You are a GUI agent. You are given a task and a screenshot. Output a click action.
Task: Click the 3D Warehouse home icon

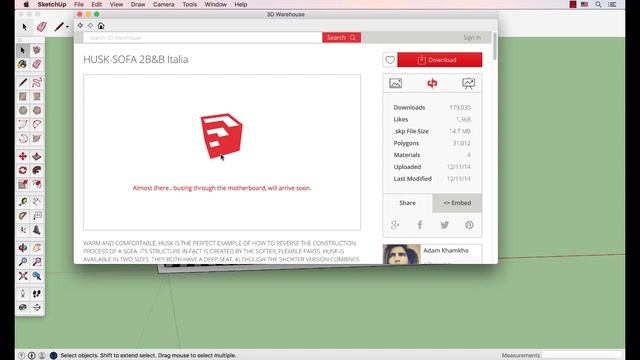tap(101, 25)
